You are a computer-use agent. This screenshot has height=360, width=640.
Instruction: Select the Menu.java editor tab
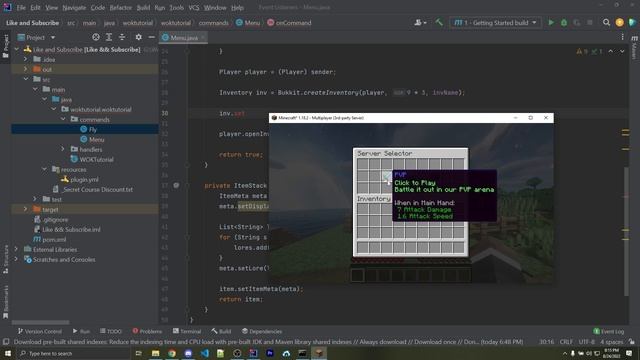tap(183, 38)
